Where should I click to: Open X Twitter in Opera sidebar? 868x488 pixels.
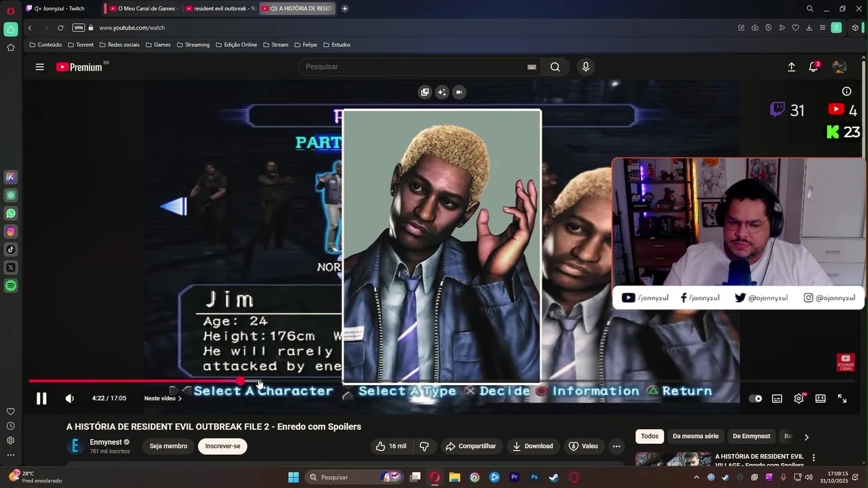[x=11, y=268]
